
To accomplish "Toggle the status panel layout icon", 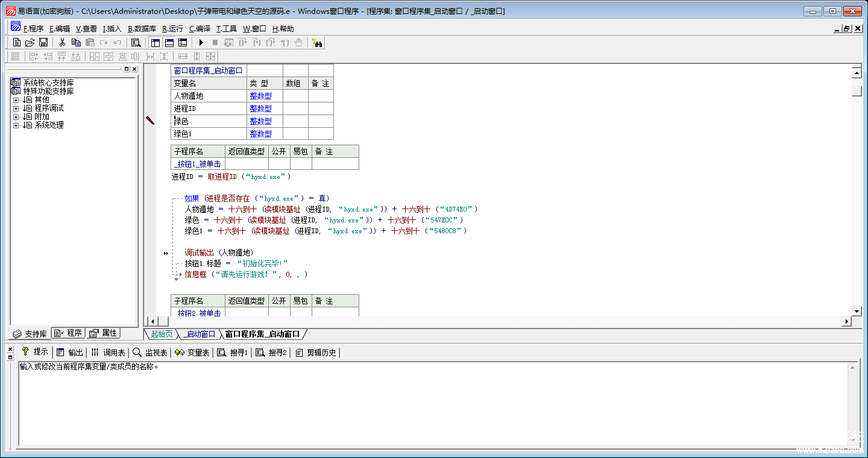I will (169, 42).
